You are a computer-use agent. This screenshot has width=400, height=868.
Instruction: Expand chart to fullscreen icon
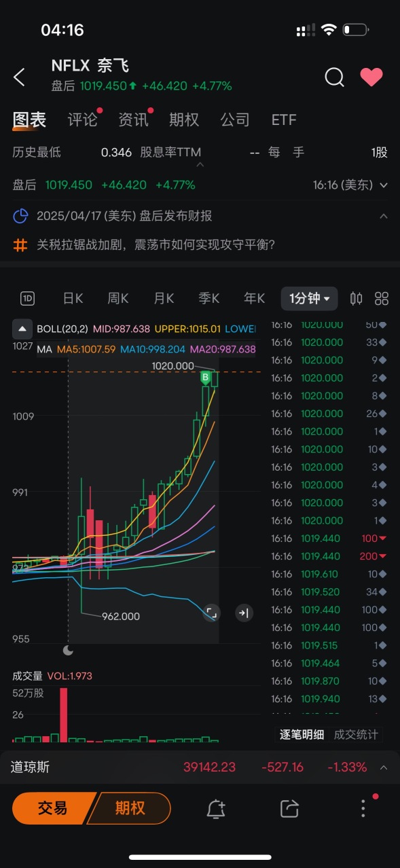211,613
